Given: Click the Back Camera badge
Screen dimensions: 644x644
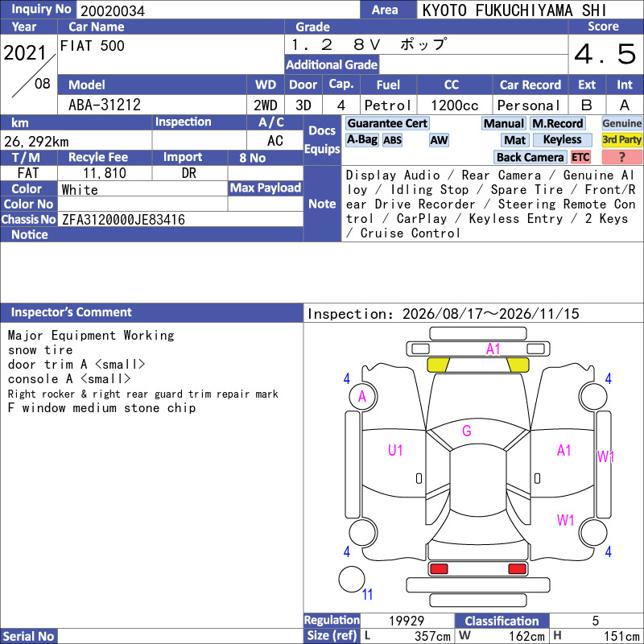Looking at the screenshot, I should click(x=530, y=157).
